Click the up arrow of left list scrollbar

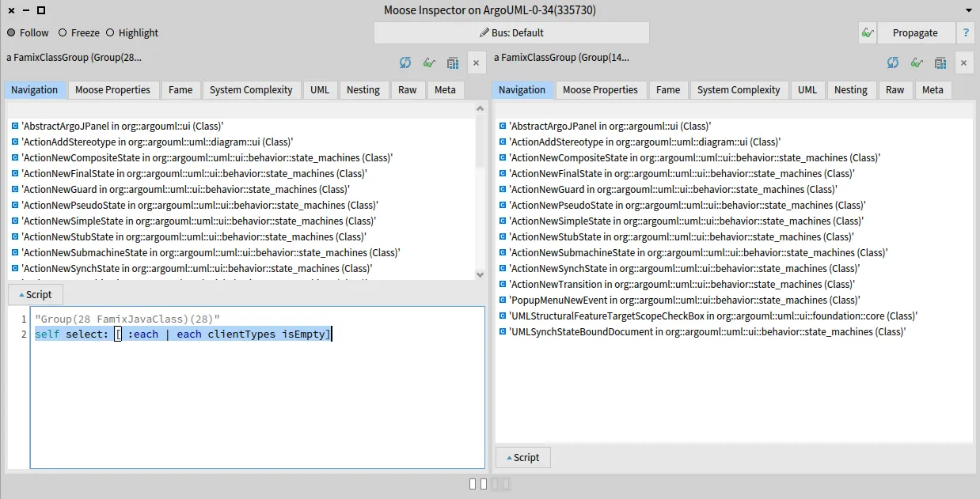pyautogui.click(x=480, y=108)
